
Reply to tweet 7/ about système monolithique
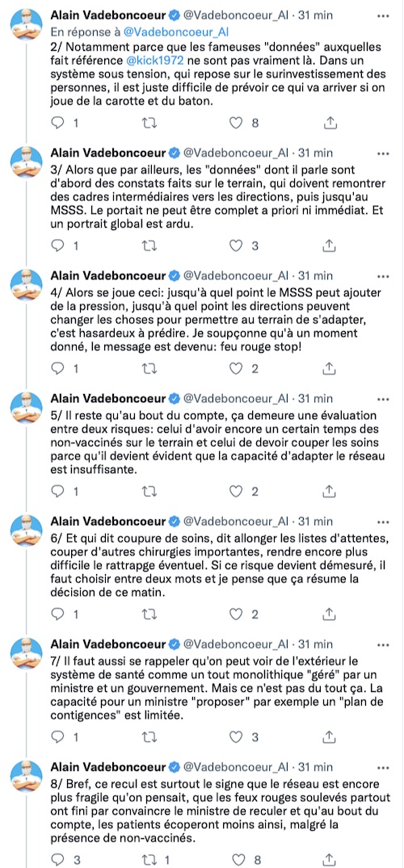click(57, 737)
